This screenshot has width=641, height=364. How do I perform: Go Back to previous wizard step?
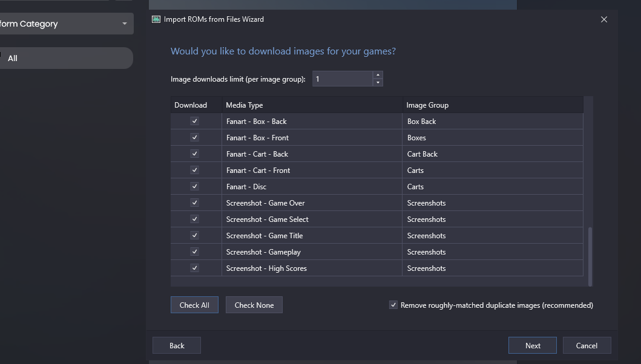177,345
